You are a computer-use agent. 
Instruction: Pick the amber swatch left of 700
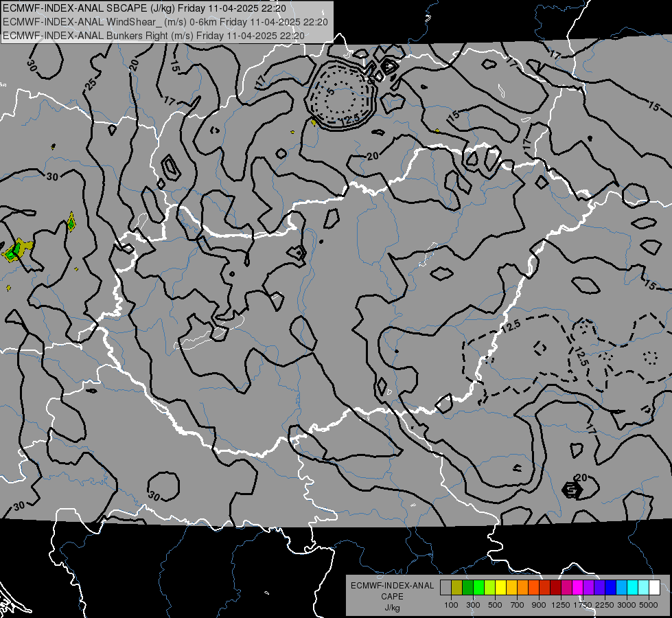tap(511, 588)
